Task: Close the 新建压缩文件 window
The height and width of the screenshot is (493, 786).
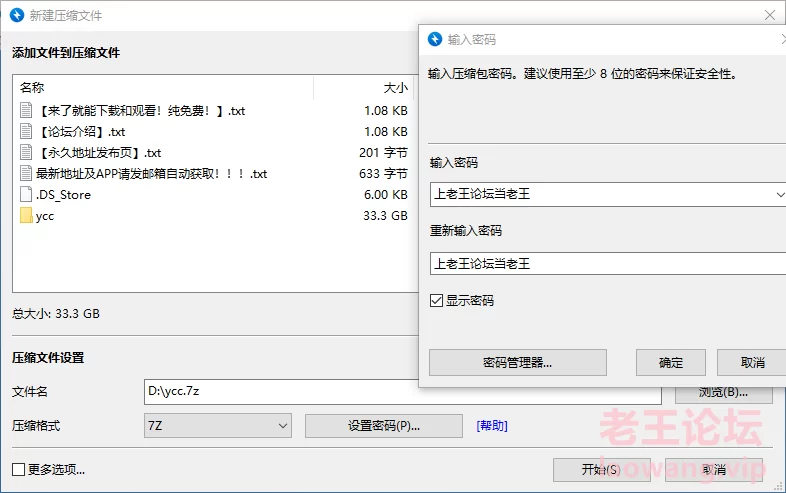Action: [x=770, y=15]
